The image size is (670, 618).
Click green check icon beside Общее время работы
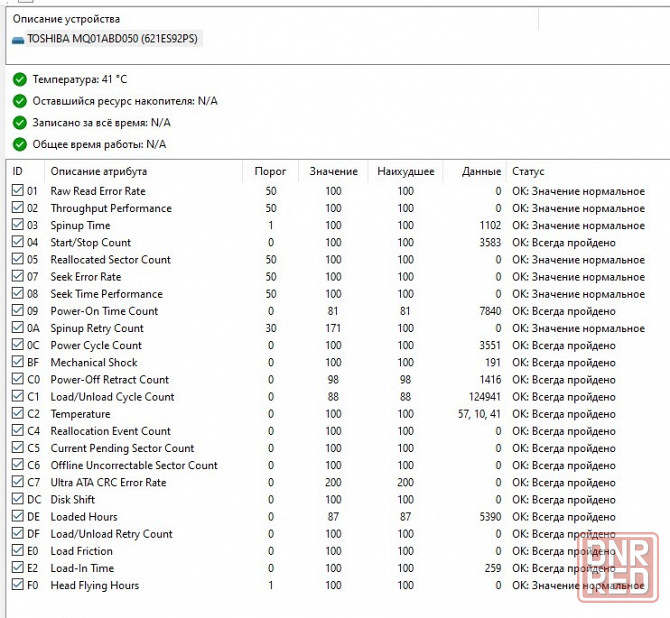point(20,144)
